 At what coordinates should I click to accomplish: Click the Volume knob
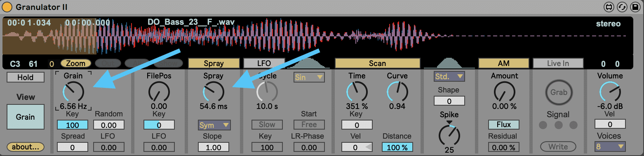coord(610,92)
